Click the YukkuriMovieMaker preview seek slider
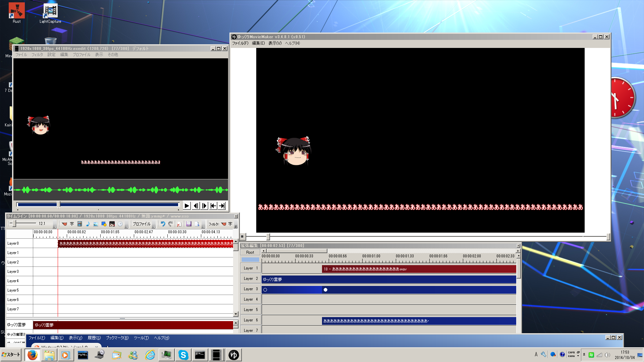The width and height of the screenshot is (644, 362). 268,237
